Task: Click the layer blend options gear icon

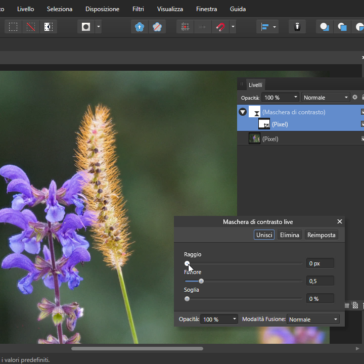Action: [355, 97]
